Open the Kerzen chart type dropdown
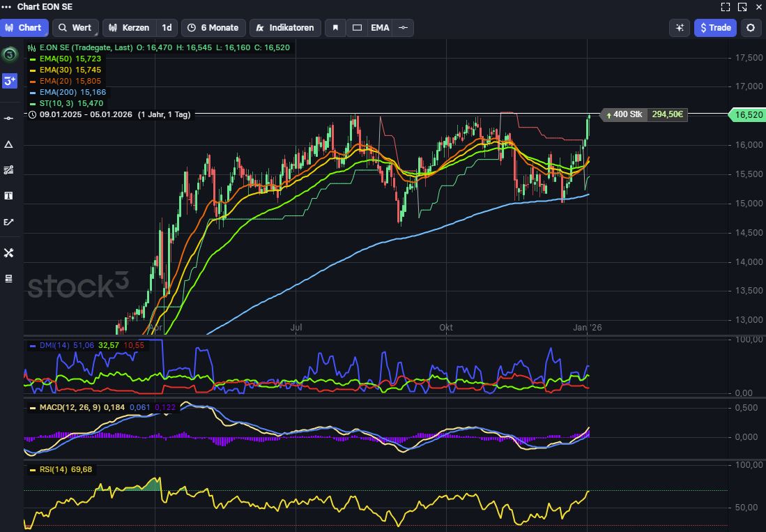 [130, 28]
